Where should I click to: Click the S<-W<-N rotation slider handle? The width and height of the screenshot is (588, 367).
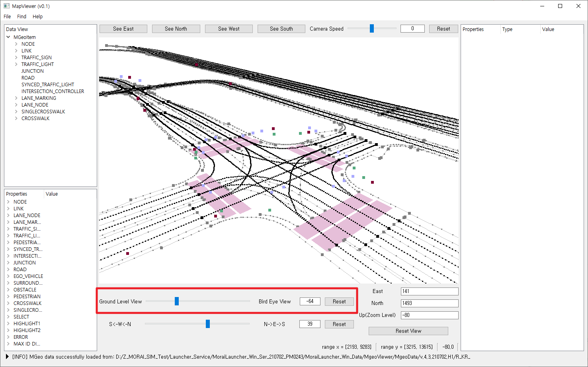coord(208,324)
